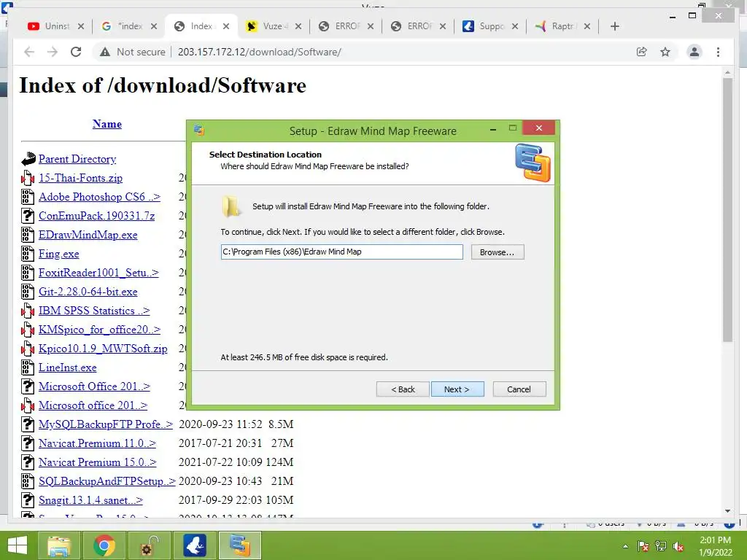Switch to the YouTube Uninst tab

tap(55, 26)
